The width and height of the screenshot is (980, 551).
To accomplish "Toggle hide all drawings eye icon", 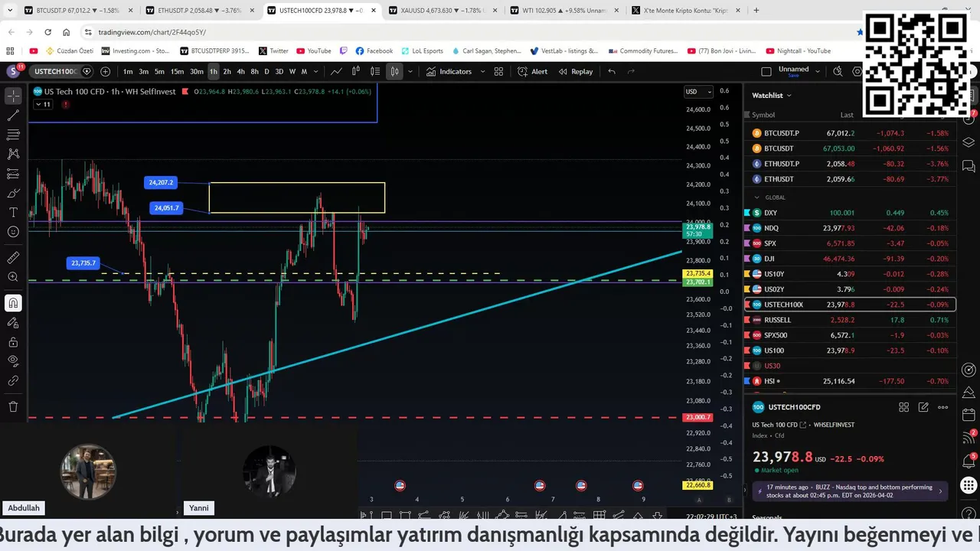I will (x=13, y=361).
